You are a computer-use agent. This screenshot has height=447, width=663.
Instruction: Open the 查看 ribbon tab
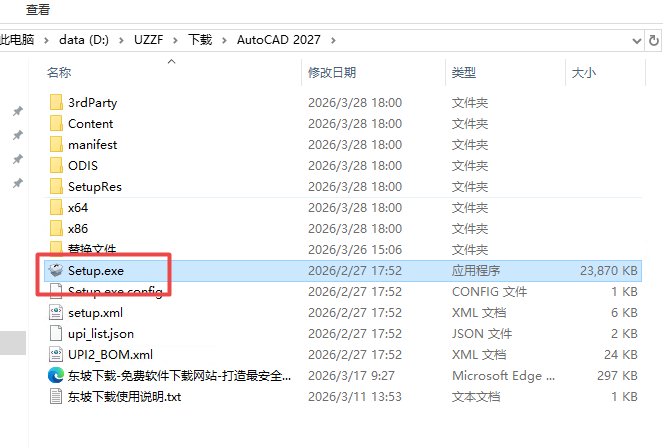tap(38, 9)
